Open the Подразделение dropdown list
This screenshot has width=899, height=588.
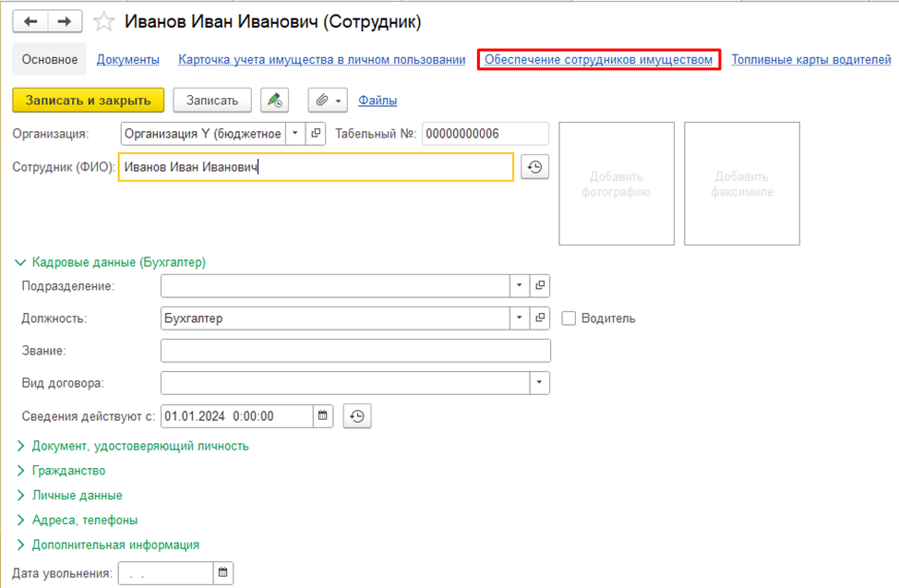coord(520,285)
